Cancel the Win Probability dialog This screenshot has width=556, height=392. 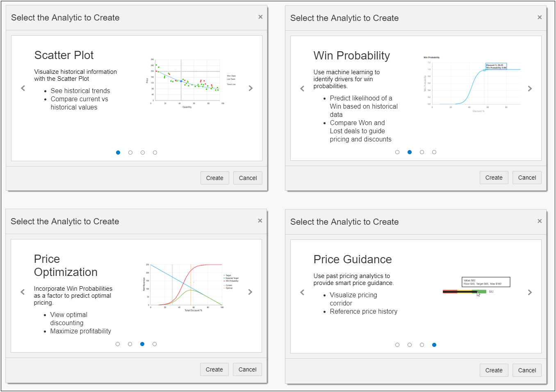pos(527,178)
